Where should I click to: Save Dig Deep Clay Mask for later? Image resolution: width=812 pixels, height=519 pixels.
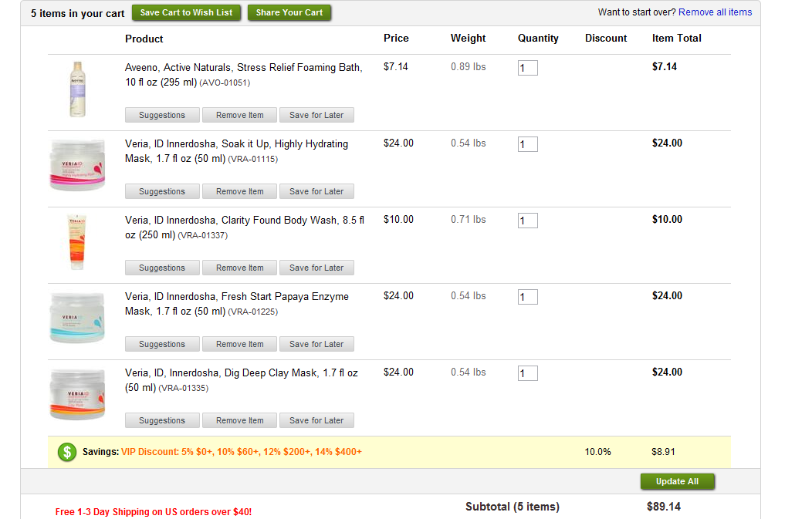[316, 420]
